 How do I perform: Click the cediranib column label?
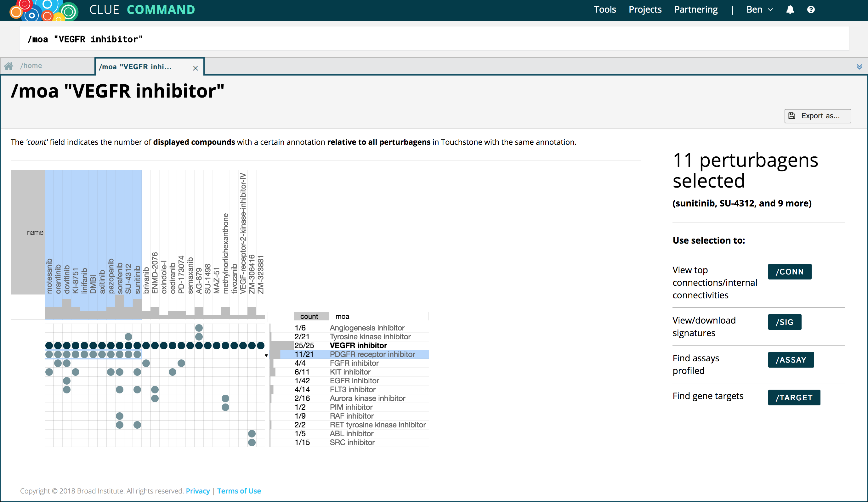173,279
